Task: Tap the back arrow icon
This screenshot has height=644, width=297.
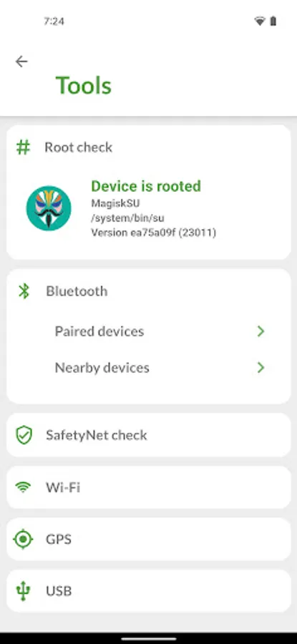Action: 21,62
